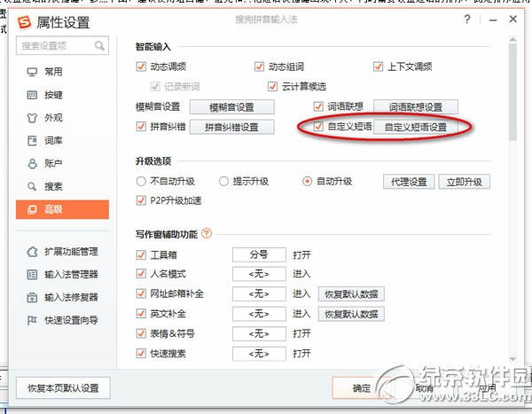
Task: Toggle P2P升级加速 checkbox
Action: point(141,200)
